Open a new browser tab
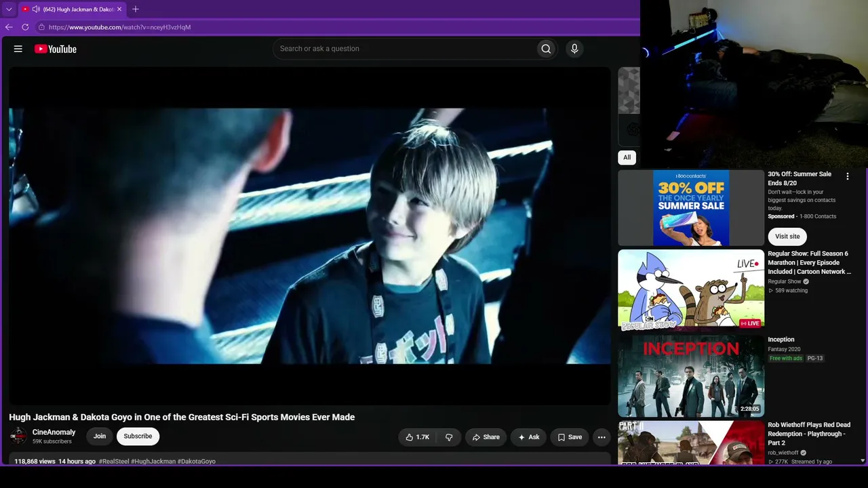This screenshot has width=868, height=488. tap(136, 9)
